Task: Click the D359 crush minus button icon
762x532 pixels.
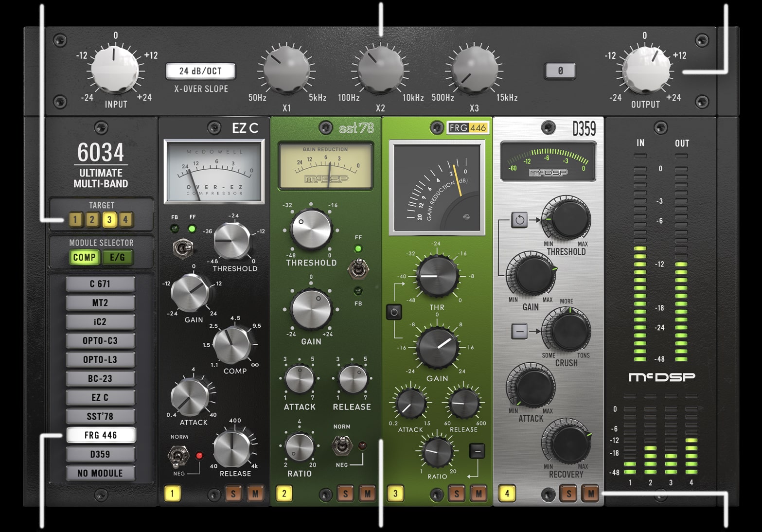Action: point(519,332)
